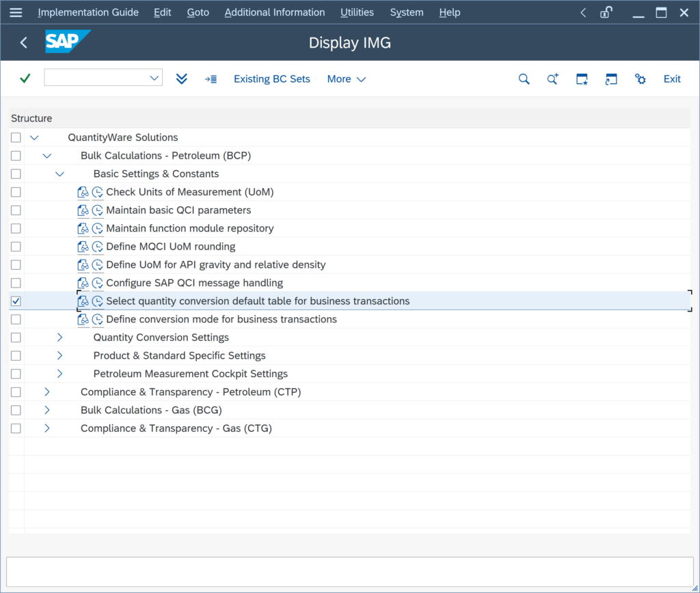Open documentation icon for Define MQCI UoM rounding

[x=83, y=247]
